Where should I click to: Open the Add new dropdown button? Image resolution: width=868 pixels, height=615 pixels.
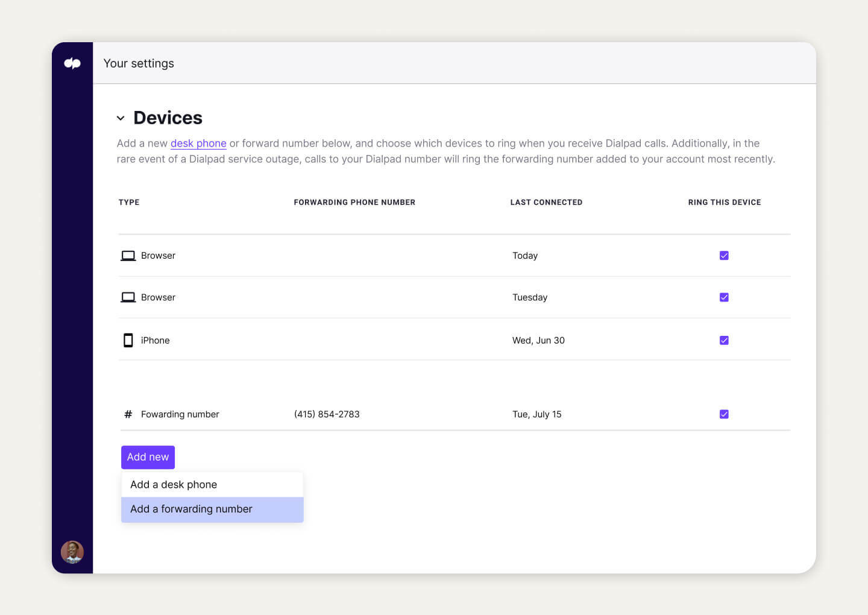click(148, 457)
